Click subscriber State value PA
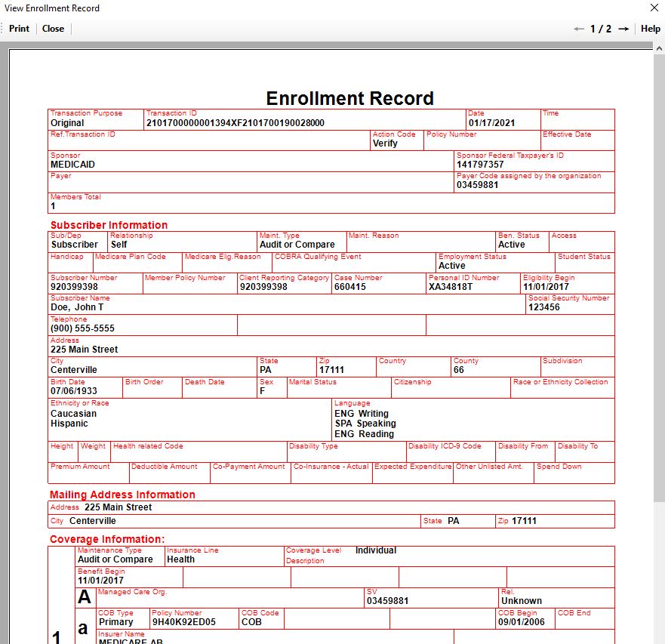 [x=266, y=370]
